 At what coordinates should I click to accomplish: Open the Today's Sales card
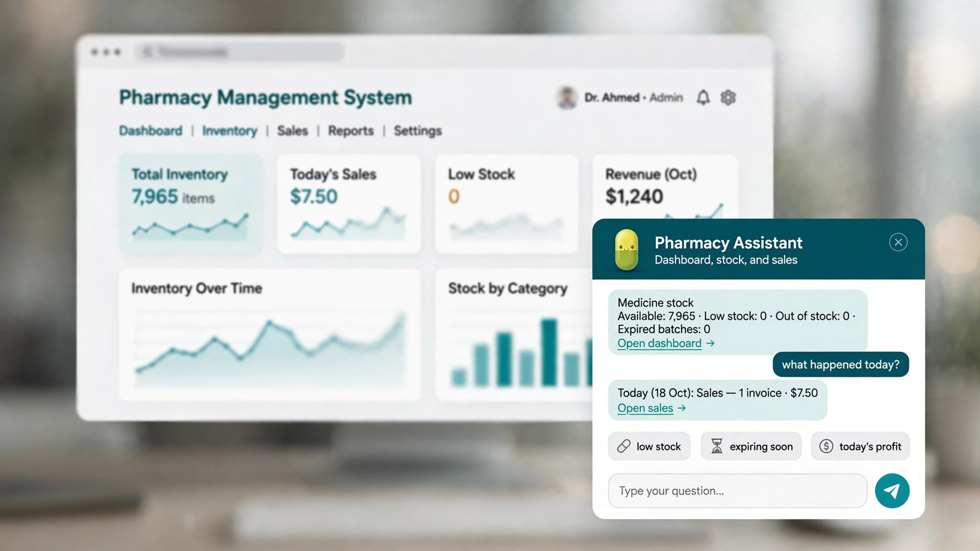point(349,204)
